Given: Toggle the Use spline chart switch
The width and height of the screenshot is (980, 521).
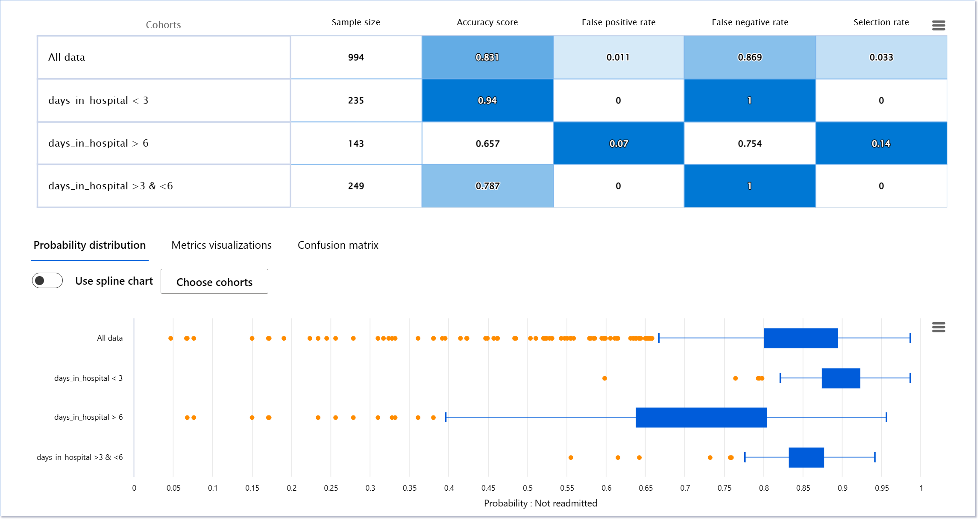Looking at the screenshot, I should click(47, 281).
